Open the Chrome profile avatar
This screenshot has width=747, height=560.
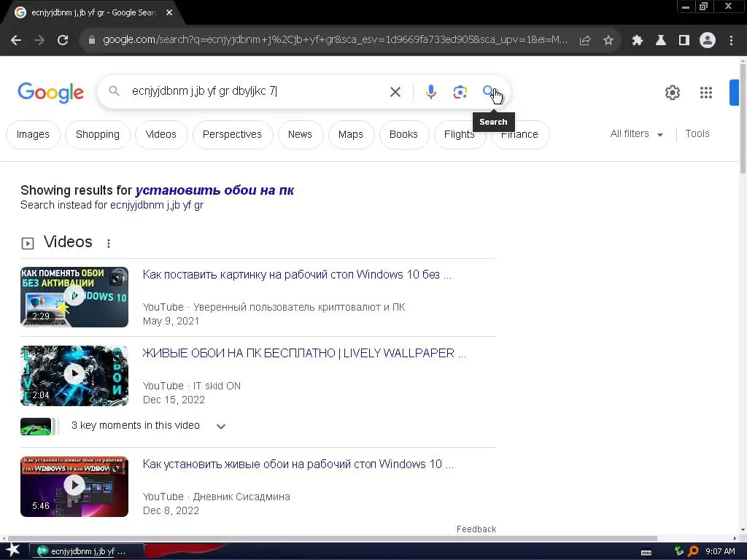pyautogui.click(x=708, y=41)
